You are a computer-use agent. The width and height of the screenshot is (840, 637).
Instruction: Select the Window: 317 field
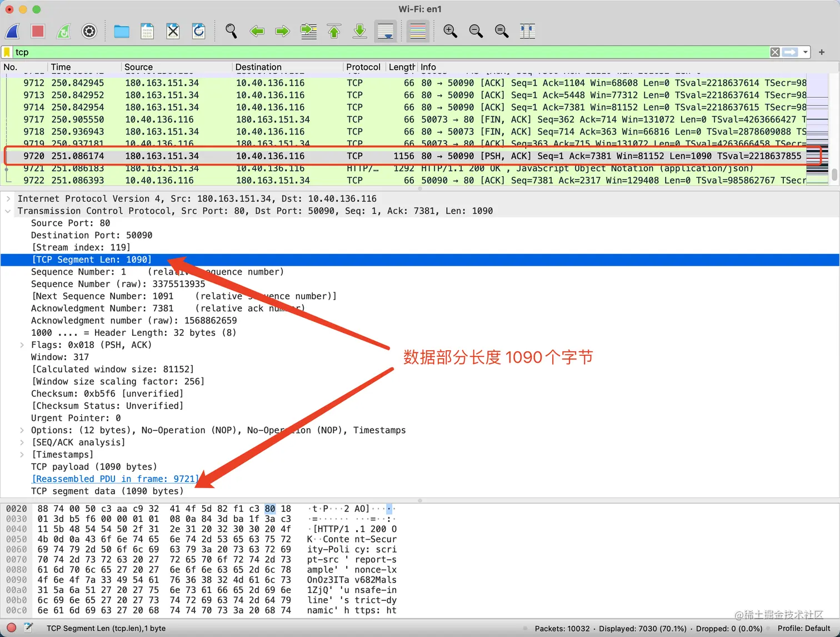(60, 357)
